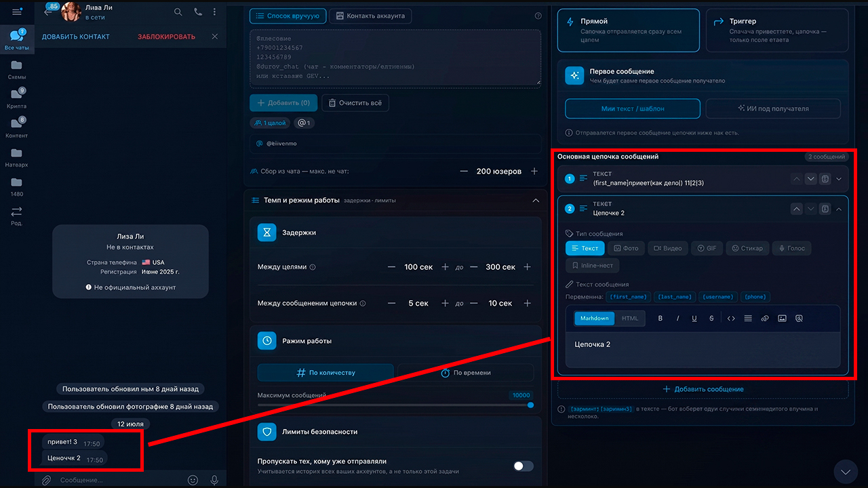Open the Контент chat folder

tap(17, 127)
